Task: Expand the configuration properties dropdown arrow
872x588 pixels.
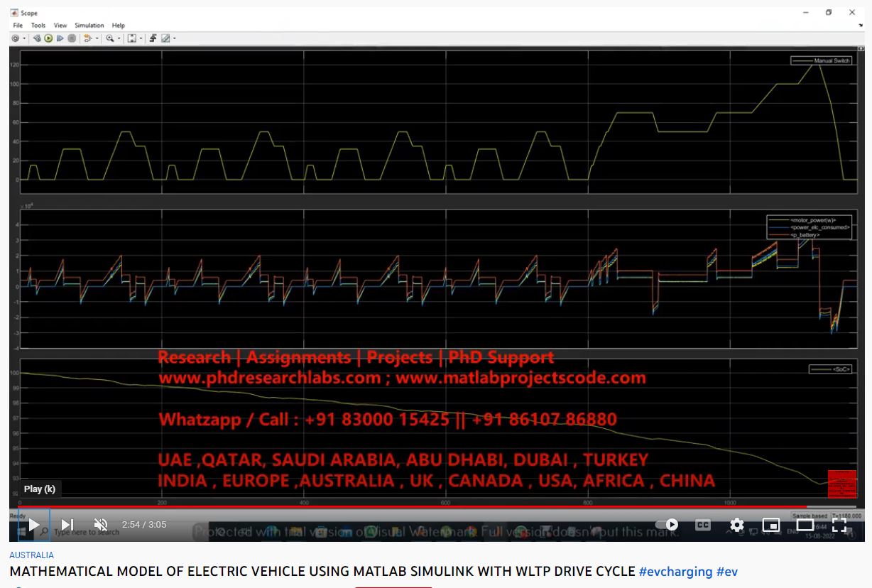Action: (24, 38)
